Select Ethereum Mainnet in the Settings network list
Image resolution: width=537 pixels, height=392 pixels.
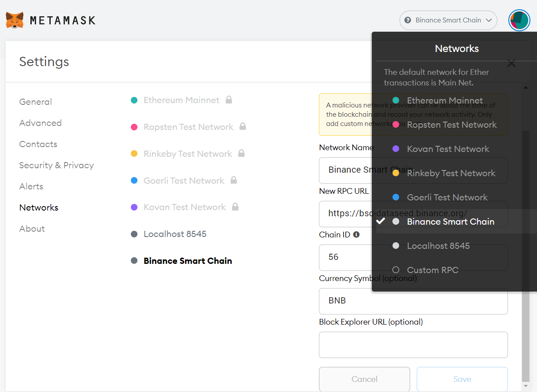[x=181, y=100]
